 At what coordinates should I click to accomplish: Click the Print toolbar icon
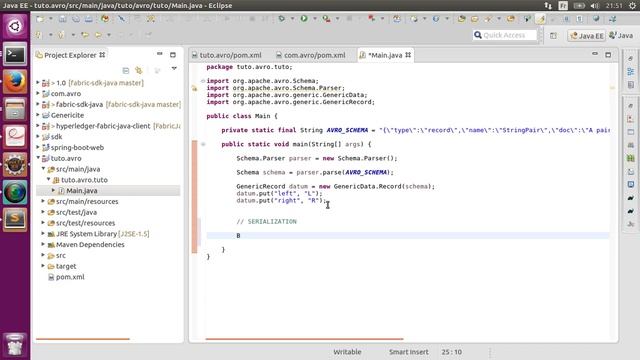tap(89, 19)
